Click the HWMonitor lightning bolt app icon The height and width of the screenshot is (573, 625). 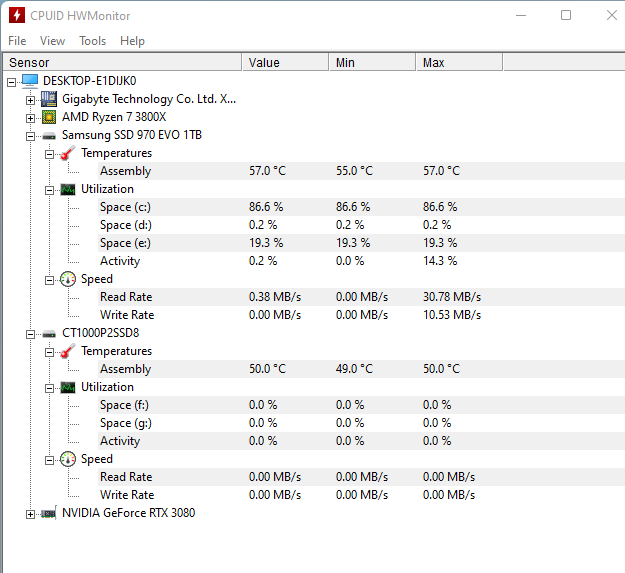point(17,15)
